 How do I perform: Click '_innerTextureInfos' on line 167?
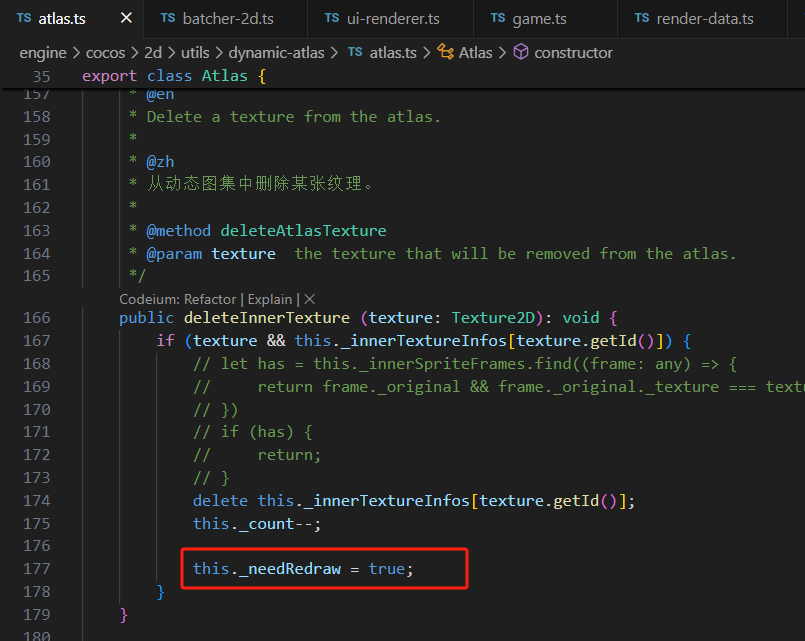(424, 340)
